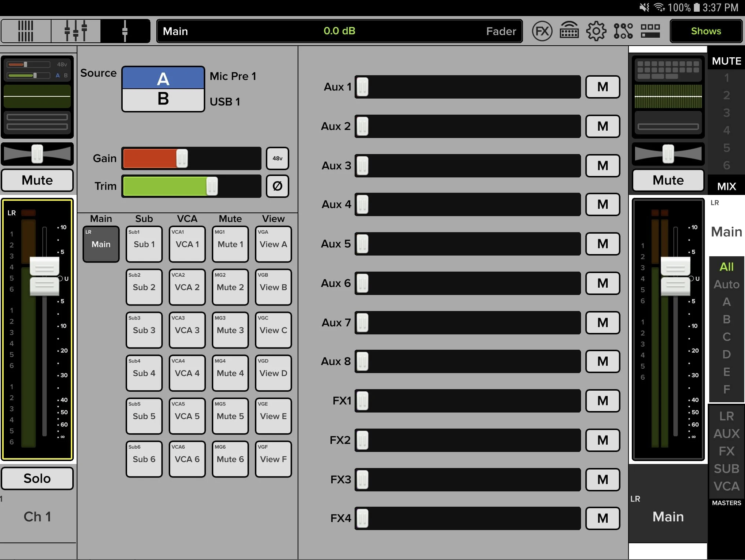Mute the Aux 4 send
The height and width of the screenshot is (560, 745).
(603, 204)
